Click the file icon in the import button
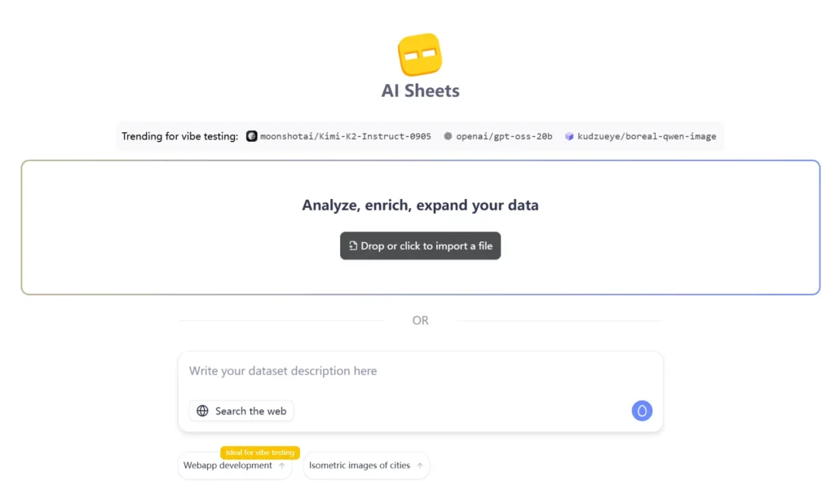The image size is (835, 504). click(x=352, y=245)
